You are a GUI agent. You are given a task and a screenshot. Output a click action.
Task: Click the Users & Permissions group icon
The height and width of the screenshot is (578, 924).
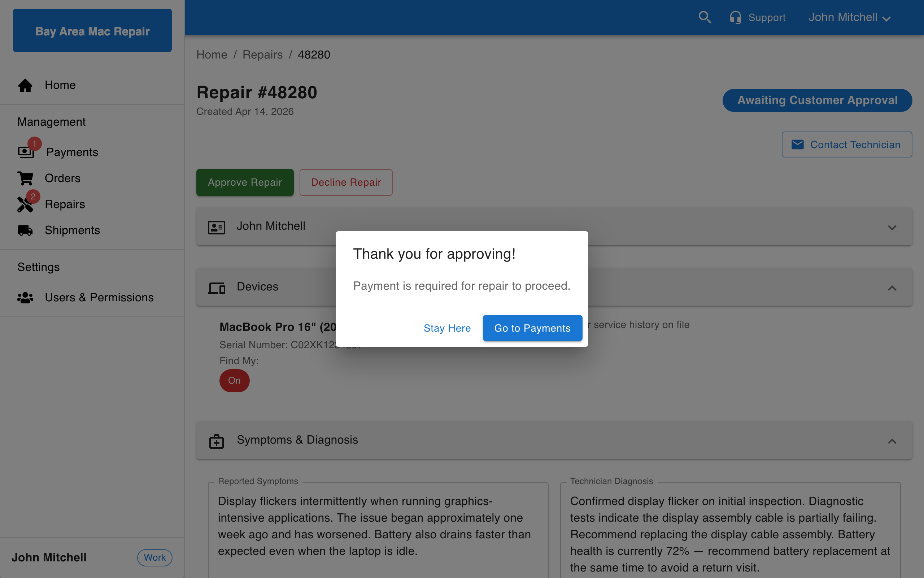pyautogui.click(x=25, y=297)
